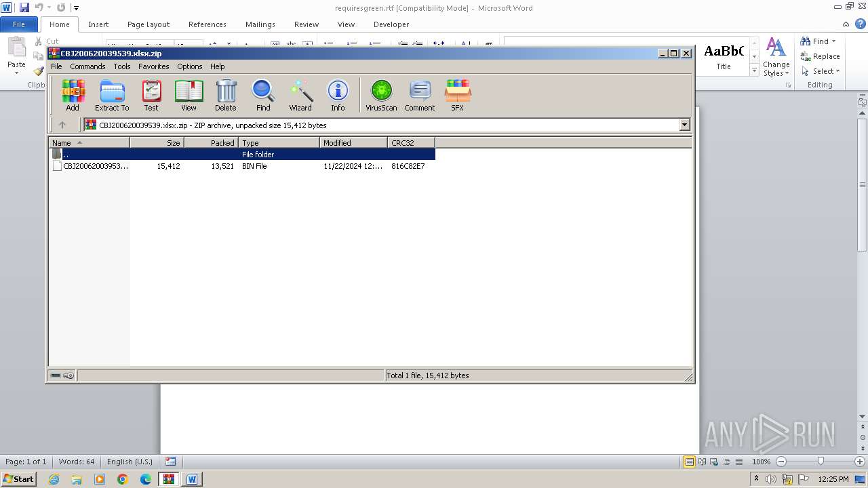The image size is (868, 488).
Task: Open WinRAR Tools menu
Action: (x=122, y=66)
